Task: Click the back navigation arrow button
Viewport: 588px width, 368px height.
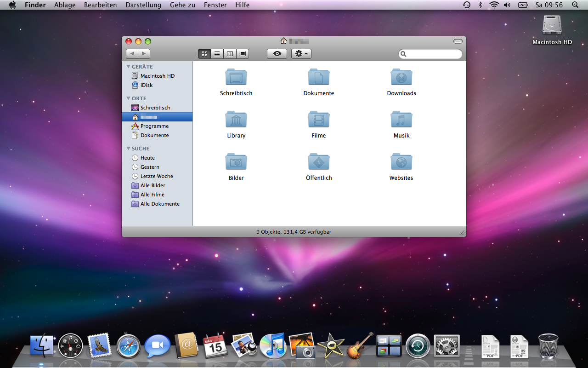Action: click(132, 54)
